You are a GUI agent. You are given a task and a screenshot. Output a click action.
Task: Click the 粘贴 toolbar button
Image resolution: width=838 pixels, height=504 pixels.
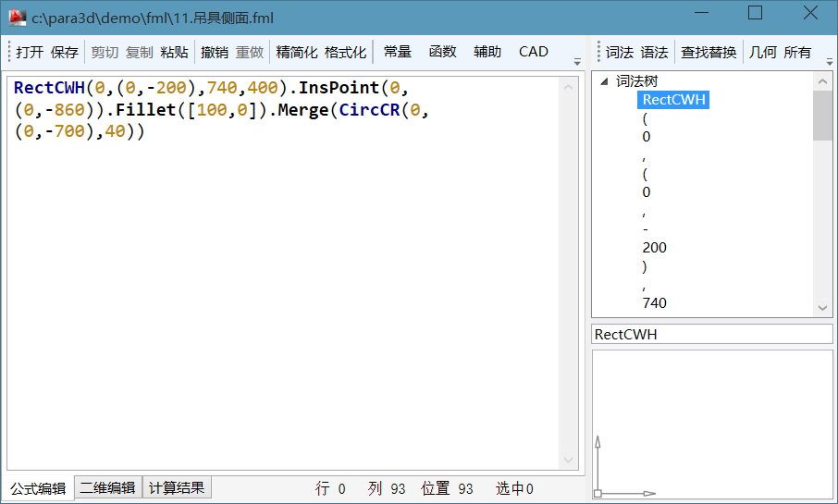pyautogui.click(x=174, y=52)
